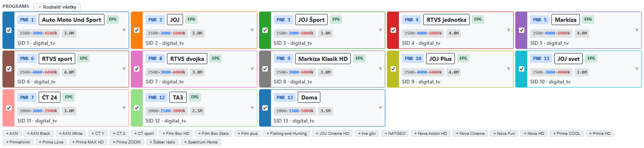Expand the JOJ program card arrow
This screenshot has width=644, height=148.
tap(252, 30)
